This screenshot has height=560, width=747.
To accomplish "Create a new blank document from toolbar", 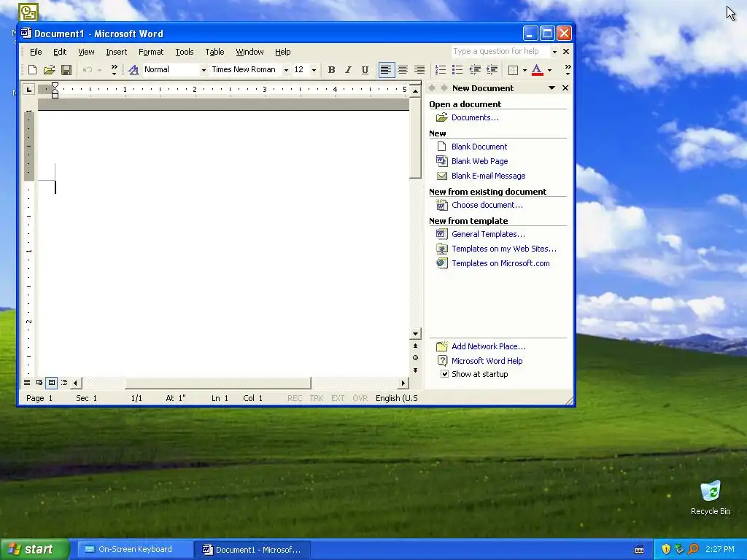I will (32, 70).
